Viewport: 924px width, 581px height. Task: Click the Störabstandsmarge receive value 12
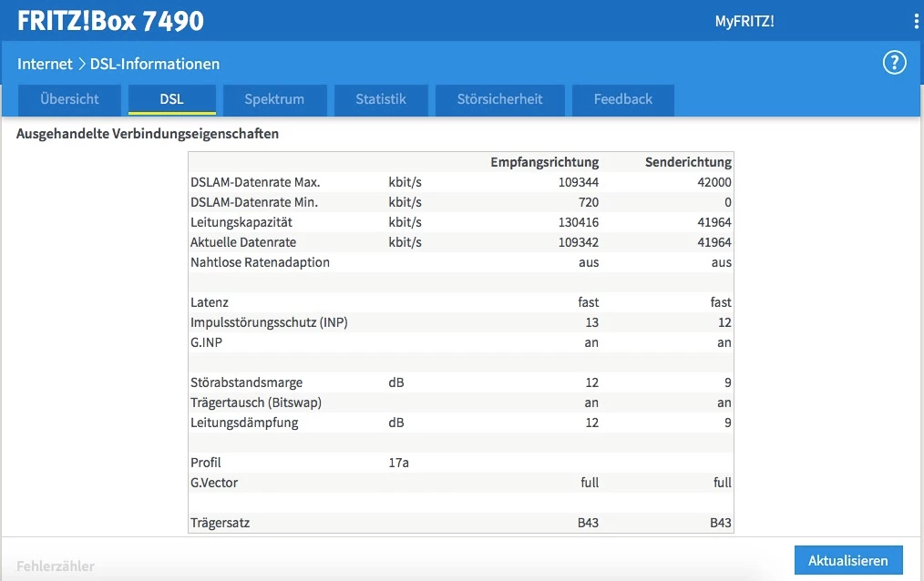click(x=591, y=382)
